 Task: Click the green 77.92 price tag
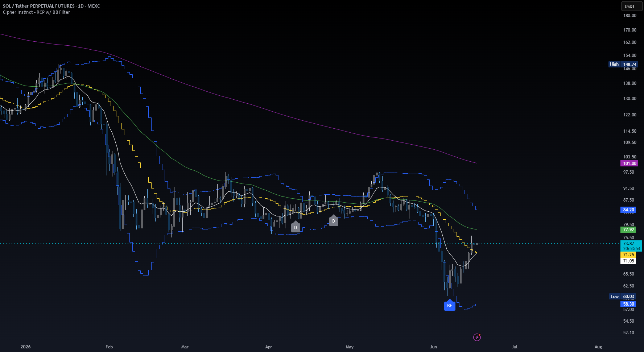628,229
